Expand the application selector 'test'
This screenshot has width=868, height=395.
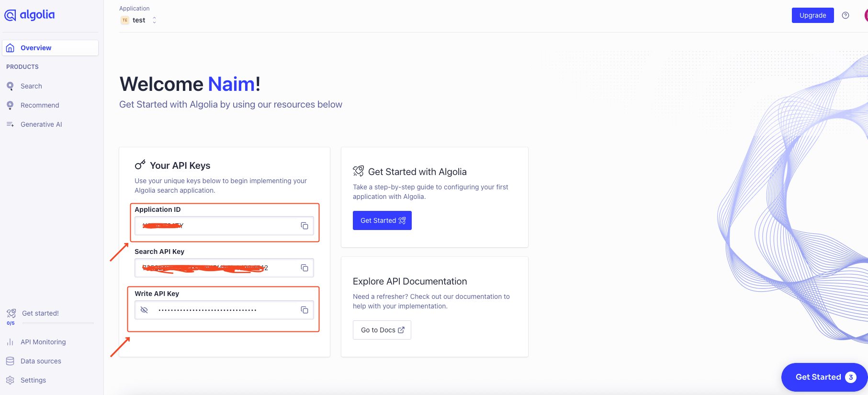(x=138, y=20)
